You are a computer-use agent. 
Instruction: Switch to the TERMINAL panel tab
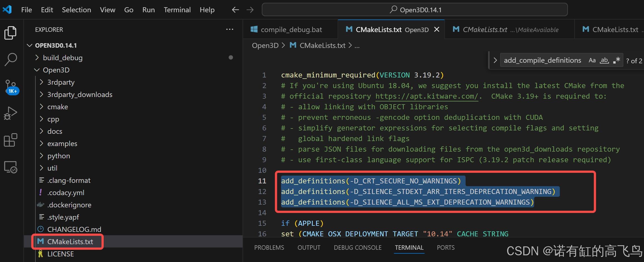(x=409, y=248)
